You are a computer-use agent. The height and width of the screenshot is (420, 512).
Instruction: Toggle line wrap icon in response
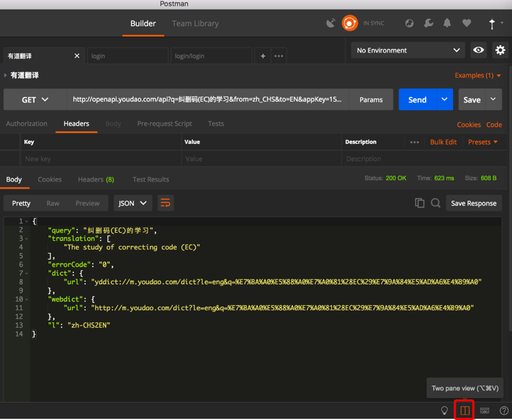[x=166, y=203]
